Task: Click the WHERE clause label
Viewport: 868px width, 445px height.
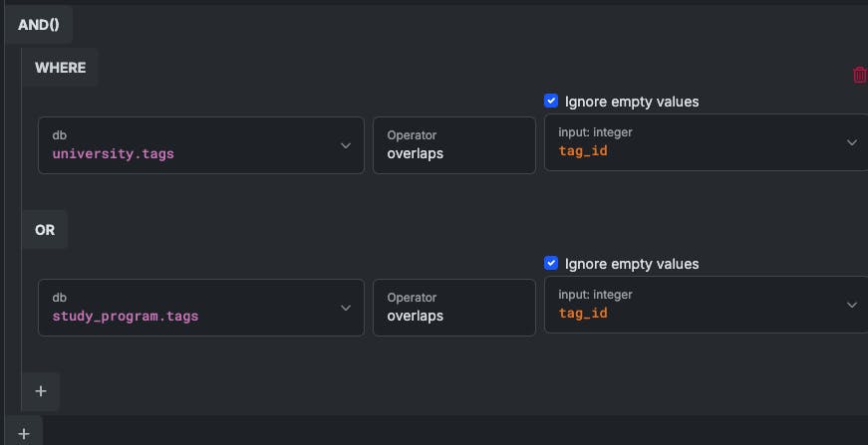Action: pos(61,68)
